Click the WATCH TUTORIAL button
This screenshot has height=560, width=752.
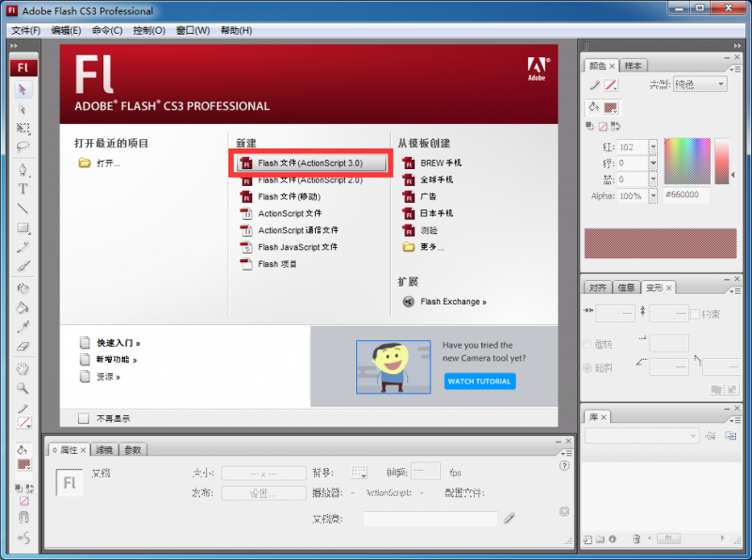tap(479, 381)
